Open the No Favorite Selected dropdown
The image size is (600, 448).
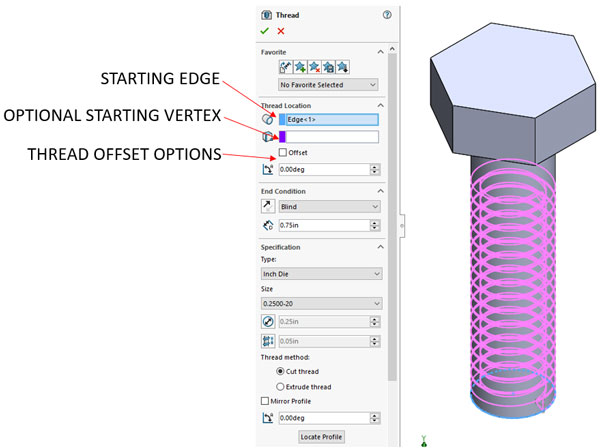[x=330, y=86]
